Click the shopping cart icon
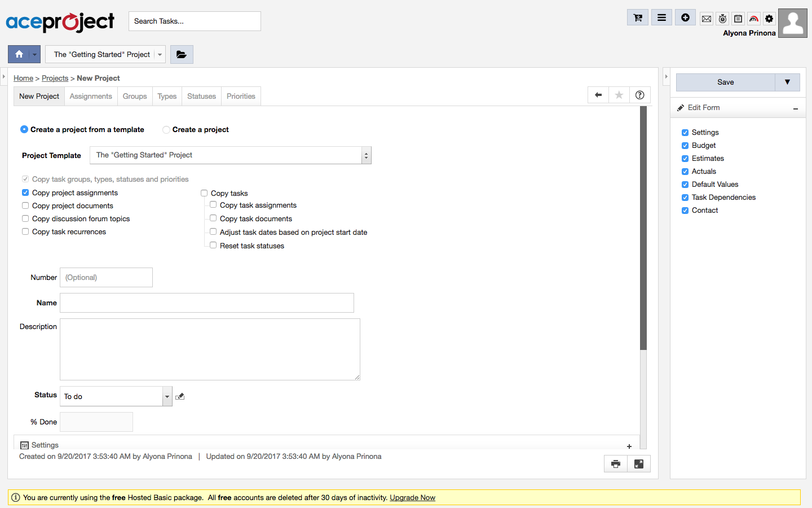The height and width of the screenshot is (508, 812). [638, 18]
